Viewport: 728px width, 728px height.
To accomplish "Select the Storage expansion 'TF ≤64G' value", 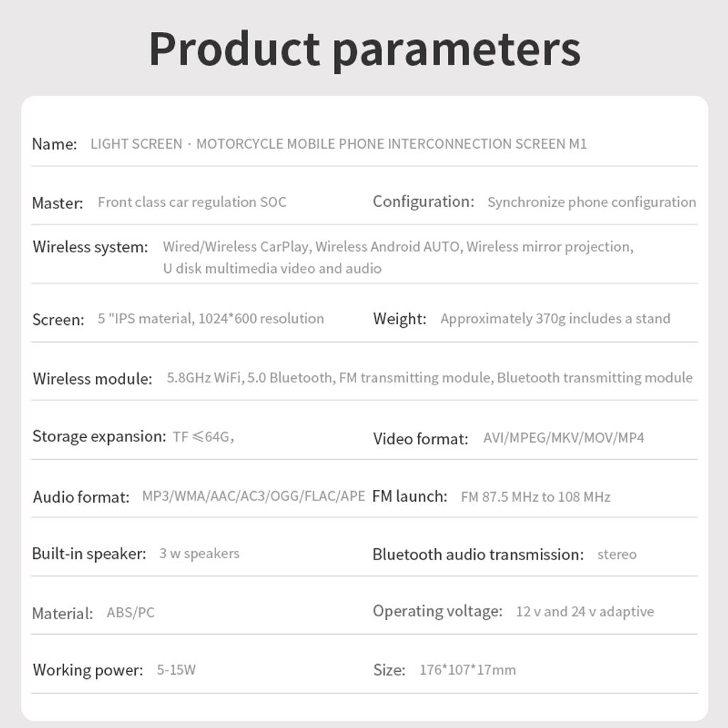I will pos(203,437).
